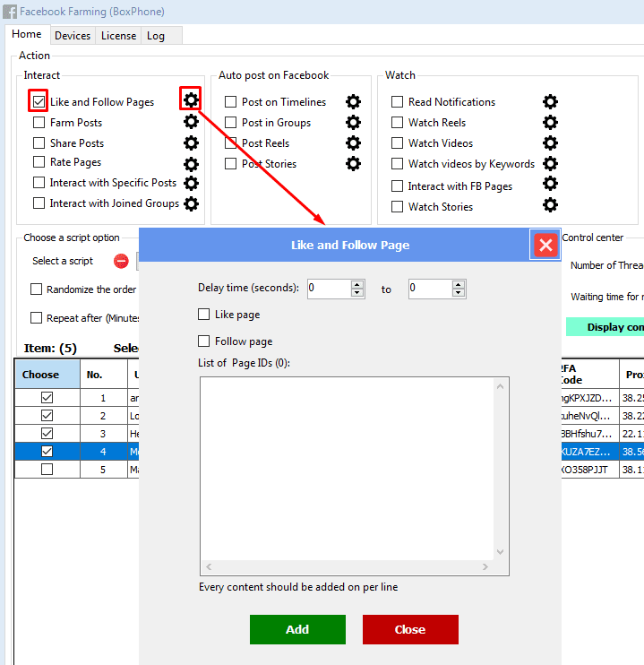Open settings gear for Rate Pages
Viewport: 644px width, 665px height.
(191, 164)
